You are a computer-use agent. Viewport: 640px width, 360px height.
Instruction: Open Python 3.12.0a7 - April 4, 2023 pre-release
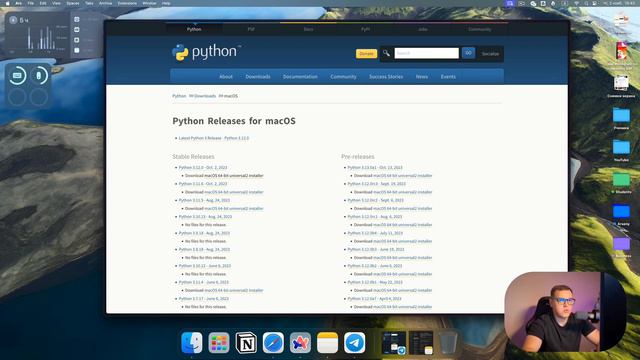[374, 298]
